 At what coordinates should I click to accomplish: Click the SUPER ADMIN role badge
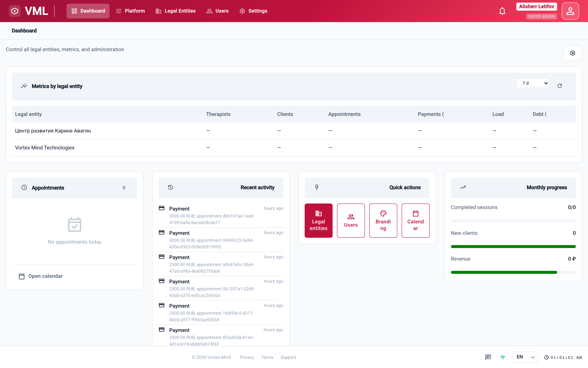(x=541, y=16)
